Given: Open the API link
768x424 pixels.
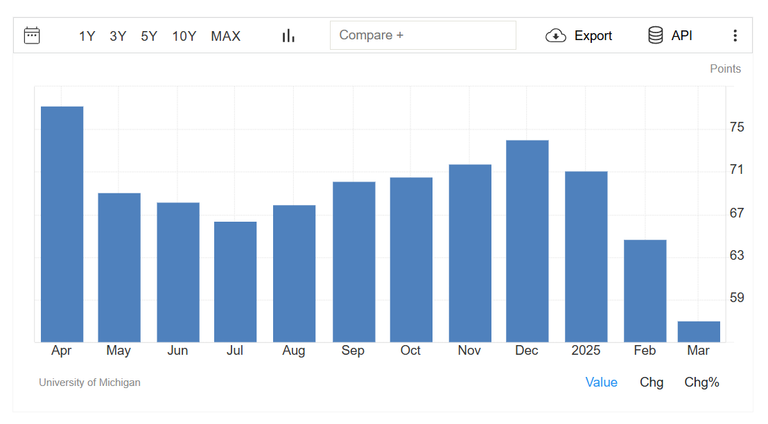Looking at the screenshot, I should pos(682,36).
